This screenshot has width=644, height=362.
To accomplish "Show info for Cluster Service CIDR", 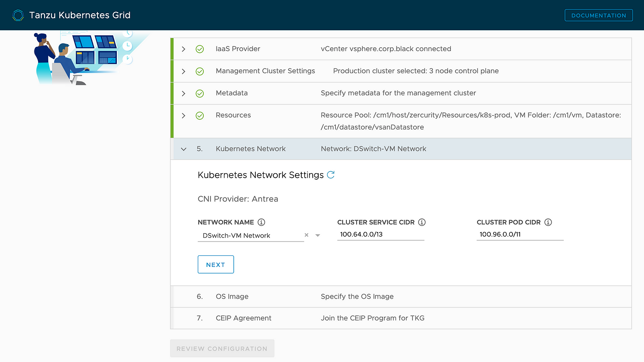I will [422, 222].
